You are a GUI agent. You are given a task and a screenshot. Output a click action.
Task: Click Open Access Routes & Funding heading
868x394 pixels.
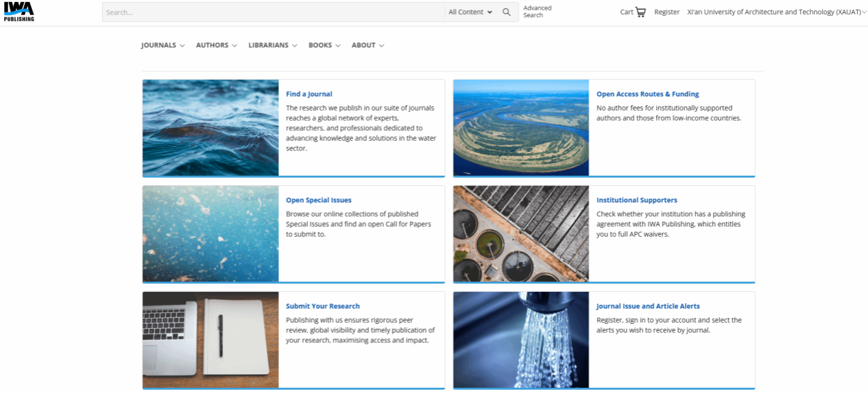point(647,94)
